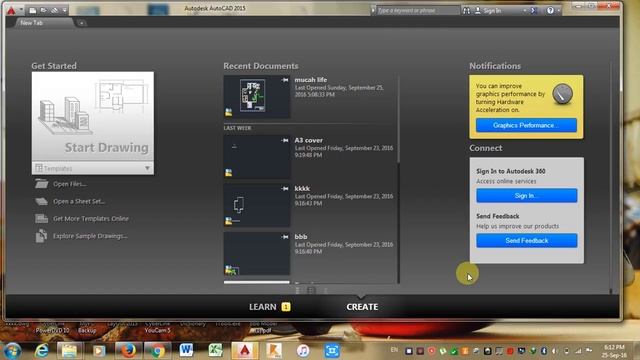Click the New file quick access icon
This screenshot has width=640, height=360.
click(x=33, y=10)
